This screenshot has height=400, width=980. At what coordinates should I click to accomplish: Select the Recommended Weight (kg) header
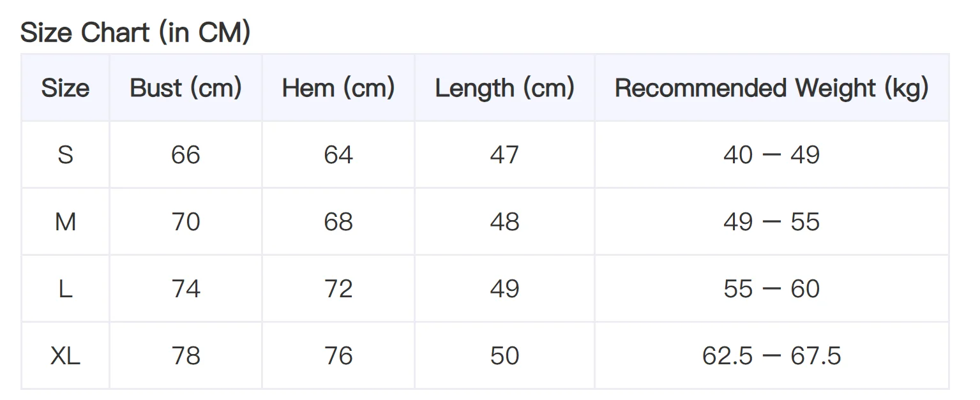(771, 88)
